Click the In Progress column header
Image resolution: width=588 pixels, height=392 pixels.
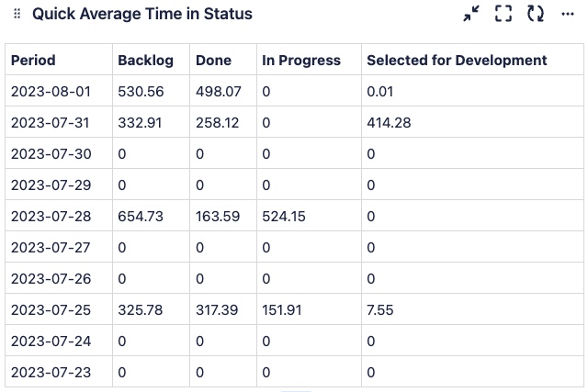[x=301, y=61]
